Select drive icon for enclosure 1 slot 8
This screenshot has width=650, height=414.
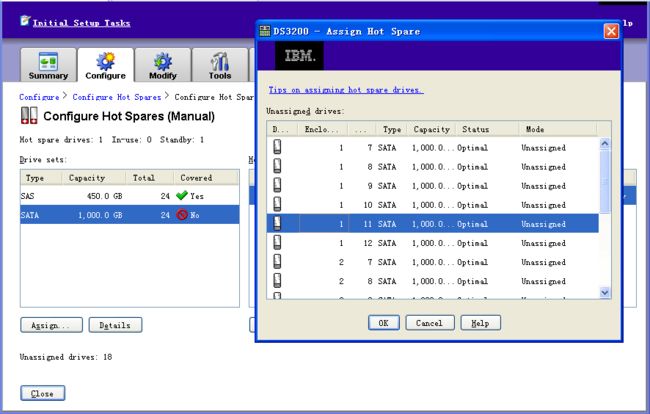[277, 166]
